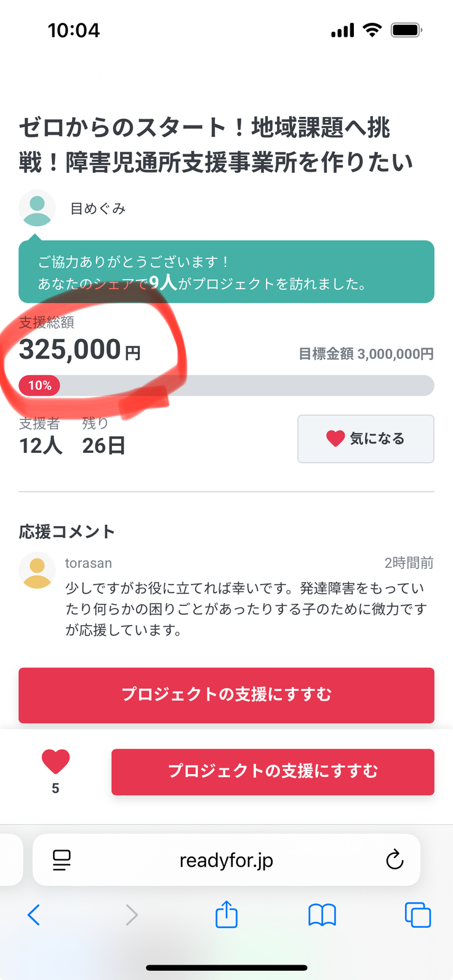Show Safari open tabs overview
Viewport: 453px width, 980px height.
[x=417, y=915]
